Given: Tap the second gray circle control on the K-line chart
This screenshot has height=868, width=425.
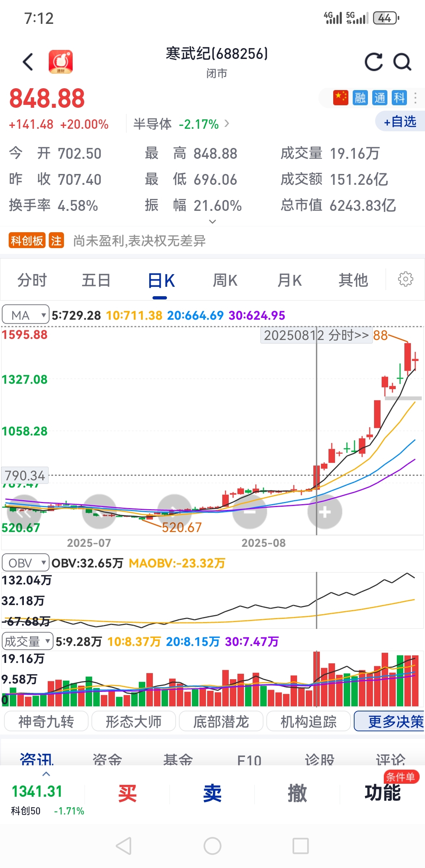Looking at the screenshot, I should pyautogui.click(x=99, y=511).
